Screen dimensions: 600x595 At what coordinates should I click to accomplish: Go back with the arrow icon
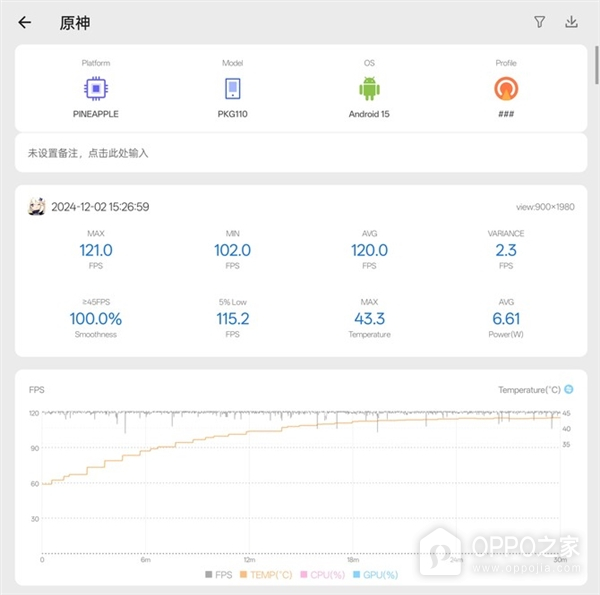[x=24, y=22]
